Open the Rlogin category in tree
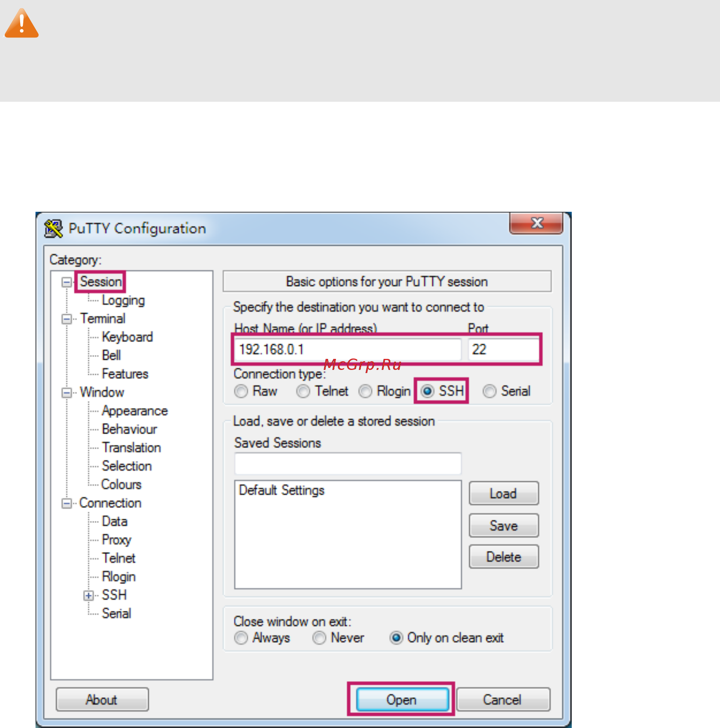Screen dimensions: 720x728 119,577
